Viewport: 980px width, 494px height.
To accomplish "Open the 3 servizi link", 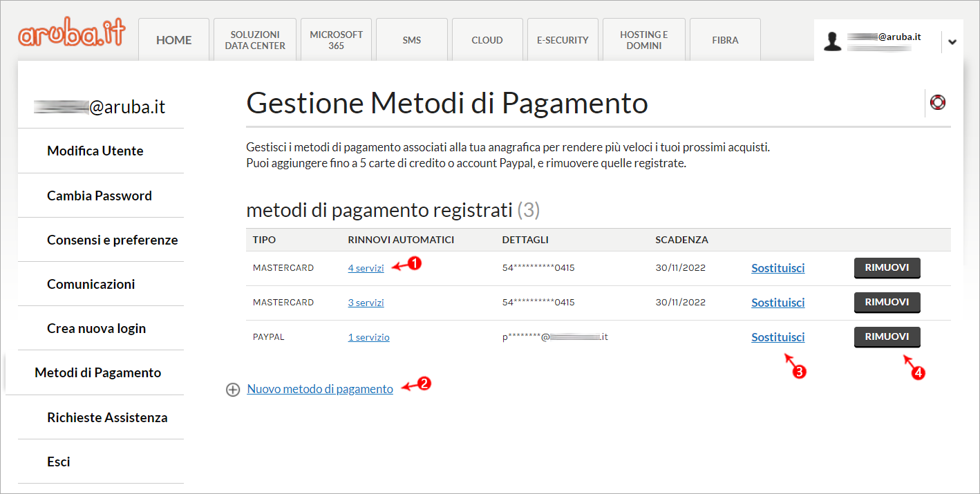I will click(x=366, y=303).
